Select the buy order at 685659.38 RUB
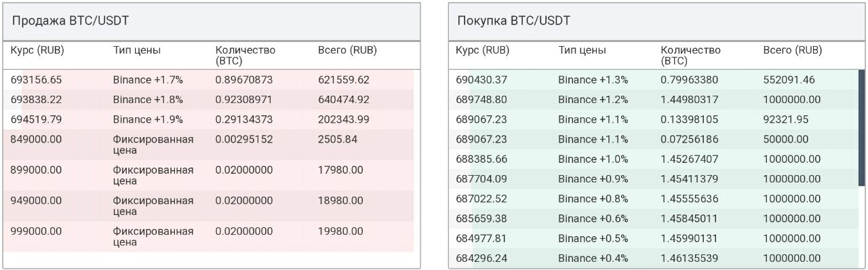868x270 pixels. point(653,218)
